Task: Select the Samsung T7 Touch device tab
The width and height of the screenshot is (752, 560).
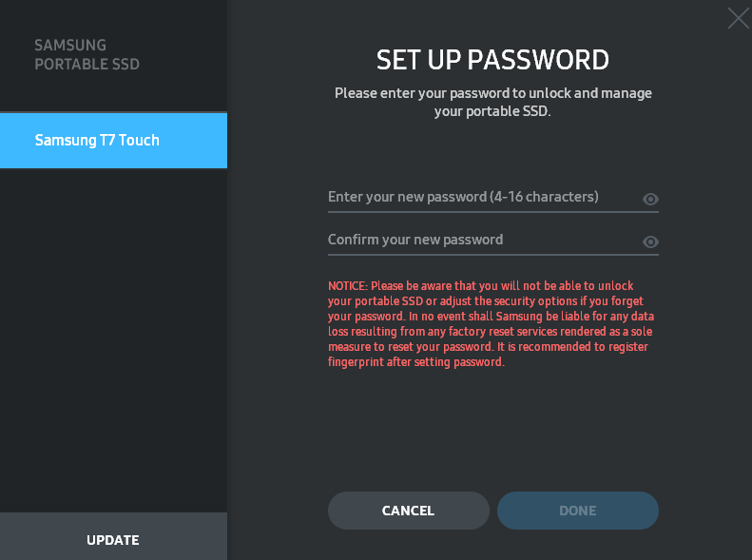Action: 113,141
